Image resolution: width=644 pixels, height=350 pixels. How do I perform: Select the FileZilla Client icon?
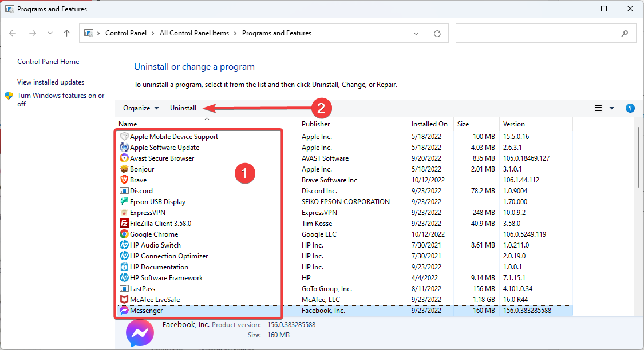coord(124,224)
